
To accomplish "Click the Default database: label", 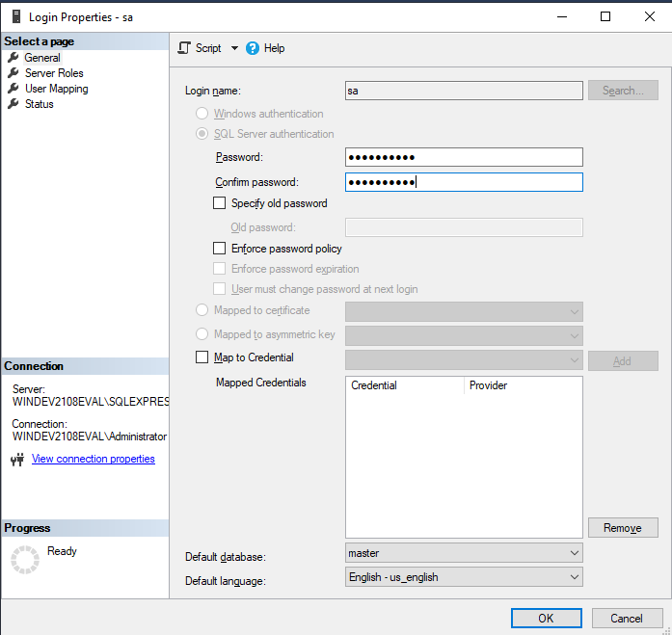I will coord(226,557).
